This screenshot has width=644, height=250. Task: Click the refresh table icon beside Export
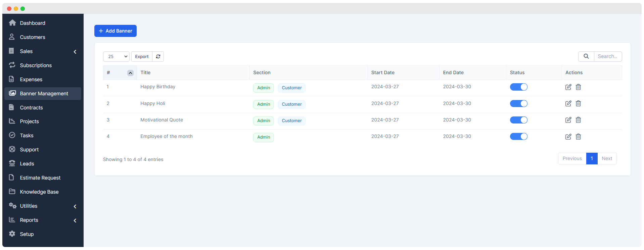158,56
